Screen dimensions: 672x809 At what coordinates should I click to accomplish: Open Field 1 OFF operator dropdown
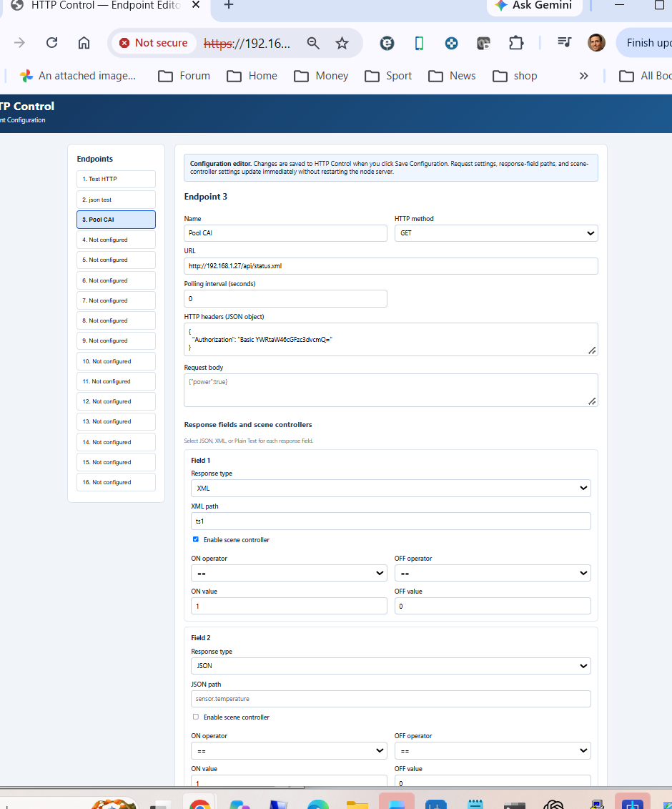(493, 573)
